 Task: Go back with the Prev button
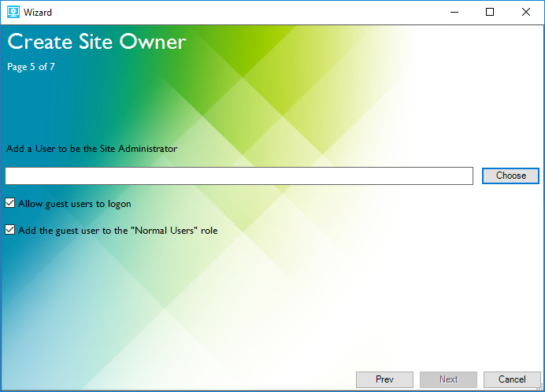[x=384, y=379]
